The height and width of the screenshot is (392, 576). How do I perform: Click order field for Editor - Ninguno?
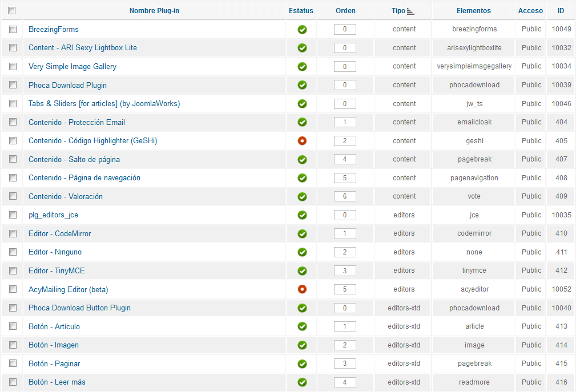345,252
